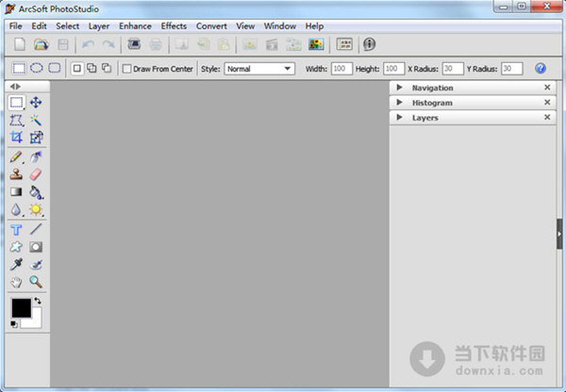Select the pink Eraser tool
The width and height of the screenshot is (566, 392).
(36, 174)
